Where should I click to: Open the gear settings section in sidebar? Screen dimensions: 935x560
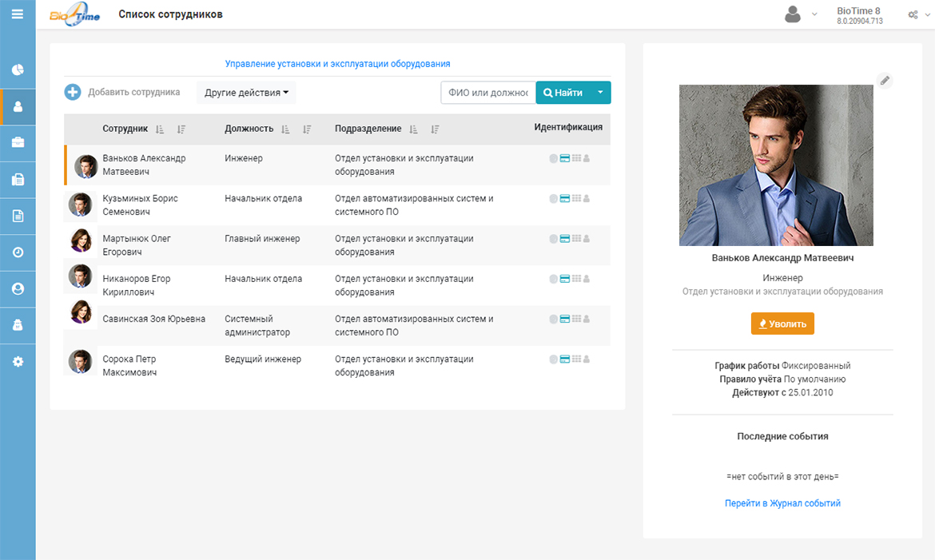tap(18, 361)
